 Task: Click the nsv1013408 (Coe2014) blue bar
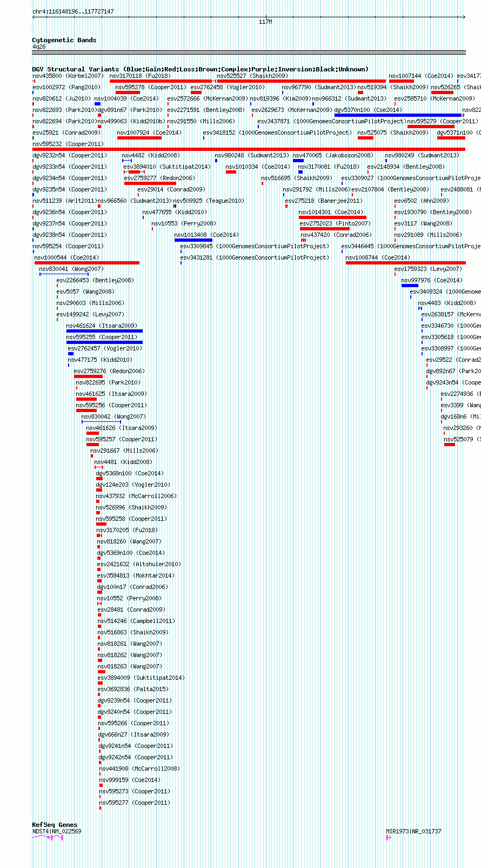click(x=193, y=240)
